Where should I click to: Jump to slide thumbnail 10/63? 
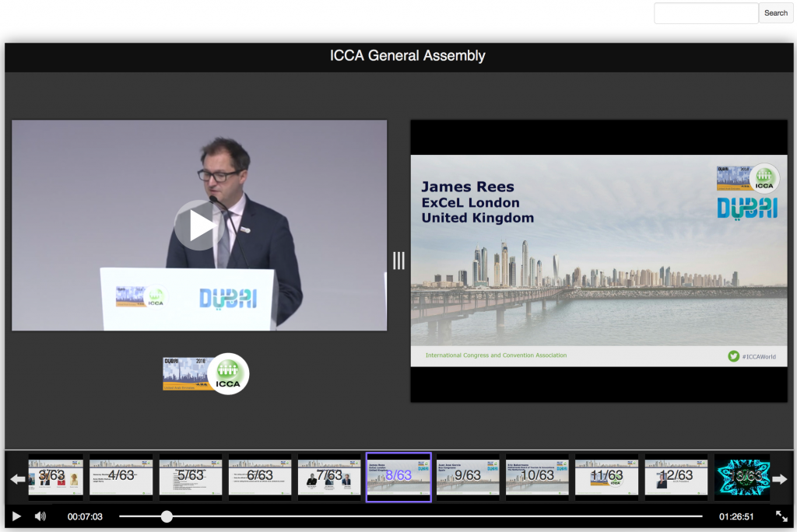(x=537, y=477)
